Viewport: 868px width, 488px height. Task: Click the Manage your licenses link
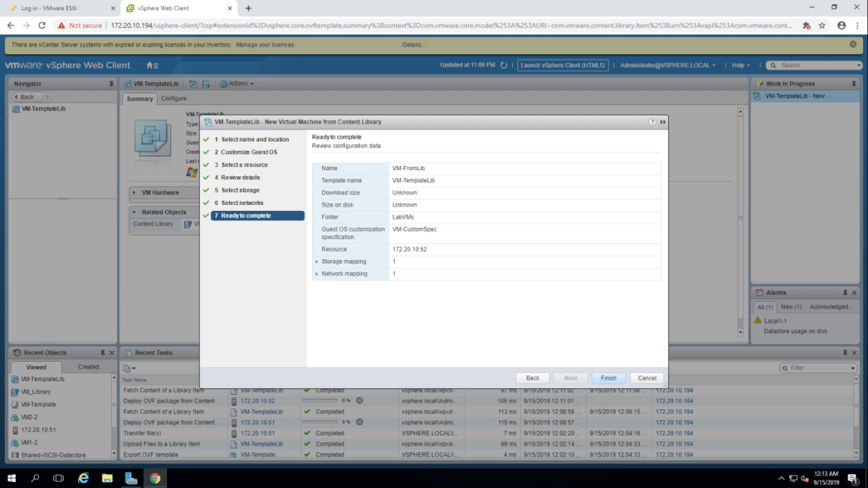pos(270,44)
